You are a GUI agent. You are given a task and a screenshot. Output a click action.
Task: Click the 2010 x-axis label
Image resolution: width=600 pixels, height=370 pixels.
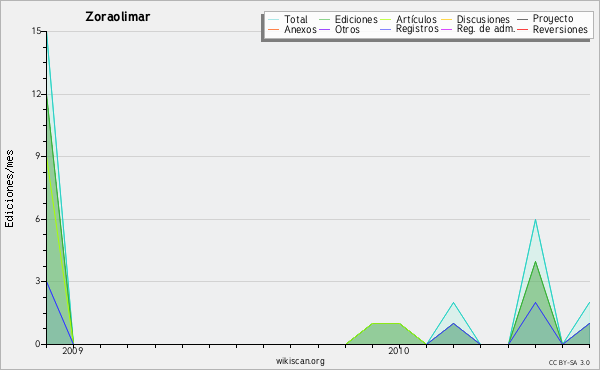point(399,351)
